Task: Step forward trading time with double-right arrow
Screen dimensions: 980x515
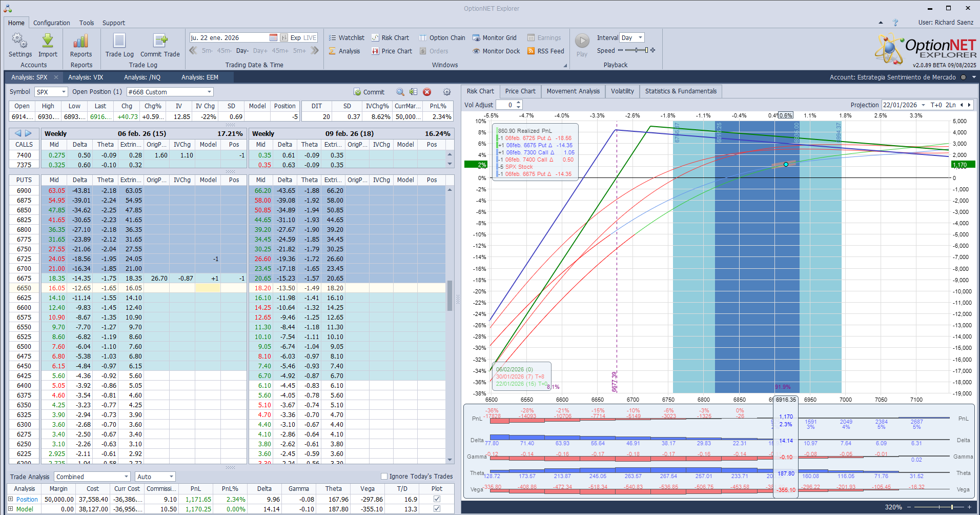Action: coord(315,50)
